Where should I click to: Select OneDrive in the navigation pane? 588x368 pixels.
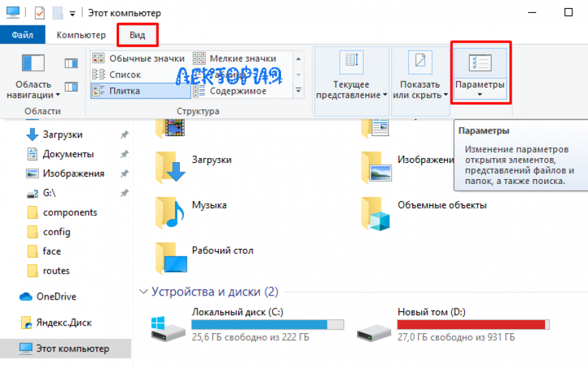(x=48, y=297)
